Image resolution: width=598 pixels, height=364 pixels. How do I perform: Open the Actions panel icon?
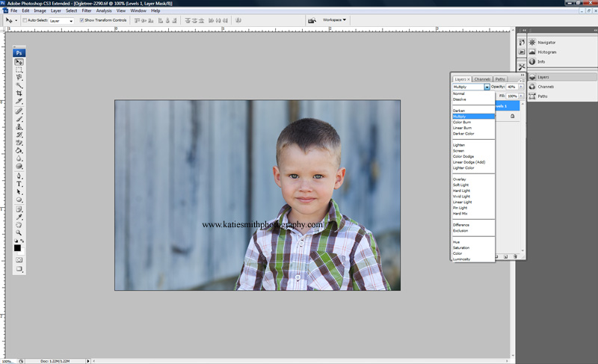522,52
